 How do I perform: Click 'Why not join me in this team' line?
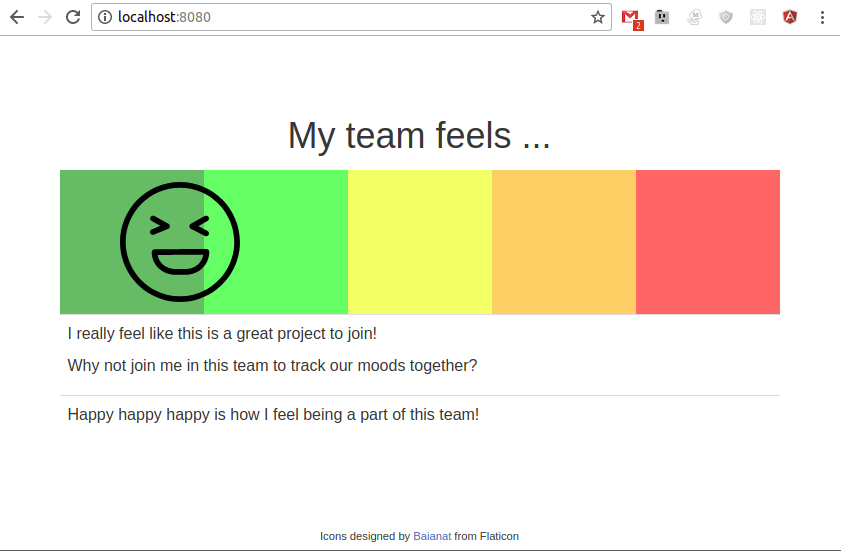click(272, 365)
